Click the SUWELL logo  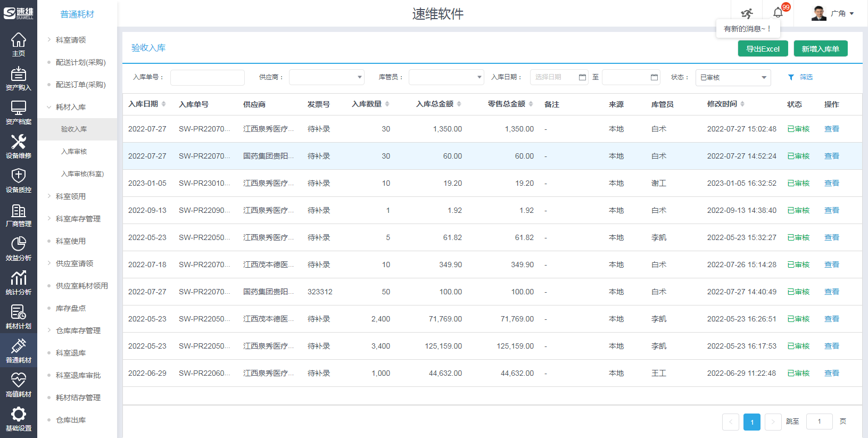[x=19, y=13]
